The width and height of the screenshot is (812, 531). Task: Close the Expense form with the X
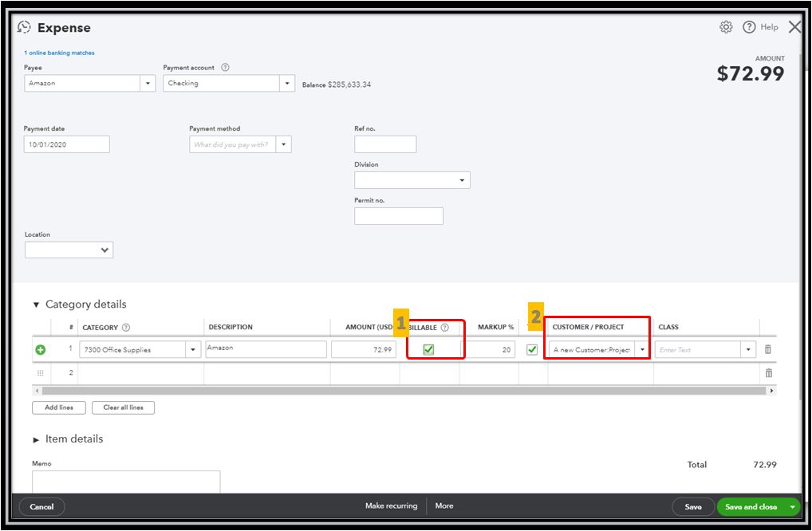pyautogui.click(x=794, y=27)
